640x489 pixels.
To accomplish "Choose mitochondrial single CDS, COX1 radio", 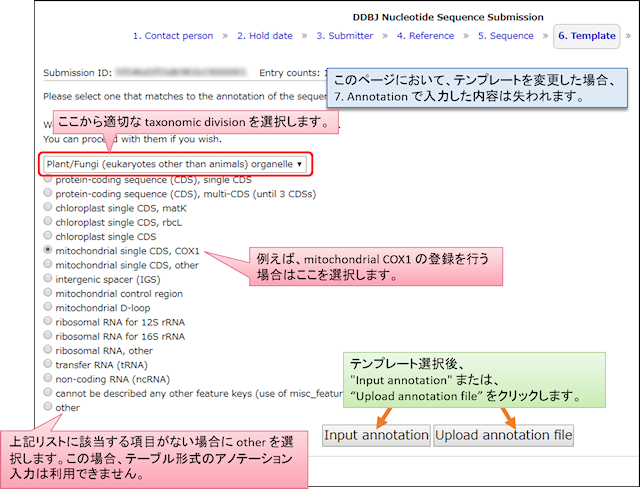I will (48, 249).
